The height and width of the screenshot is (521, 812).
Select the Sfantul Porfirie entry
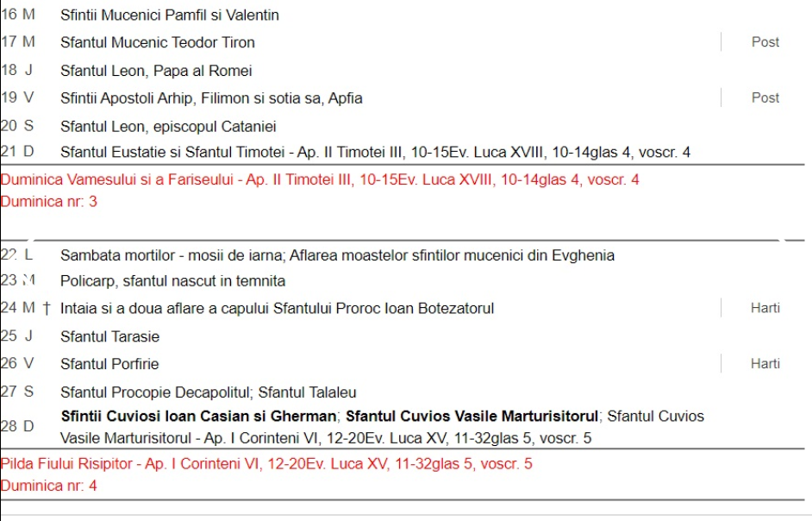tap(109, 364)
